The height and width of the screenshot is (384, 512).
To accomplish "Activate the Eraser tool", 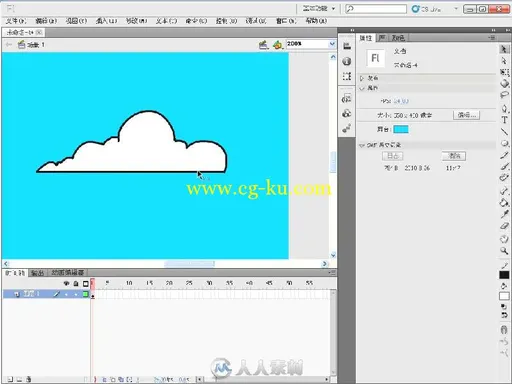I will (504, 226).
